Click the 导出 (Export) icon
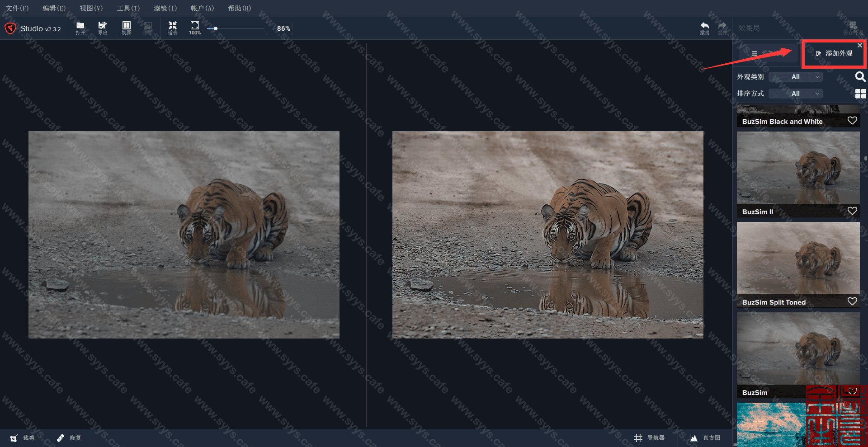 click(103, 28)
